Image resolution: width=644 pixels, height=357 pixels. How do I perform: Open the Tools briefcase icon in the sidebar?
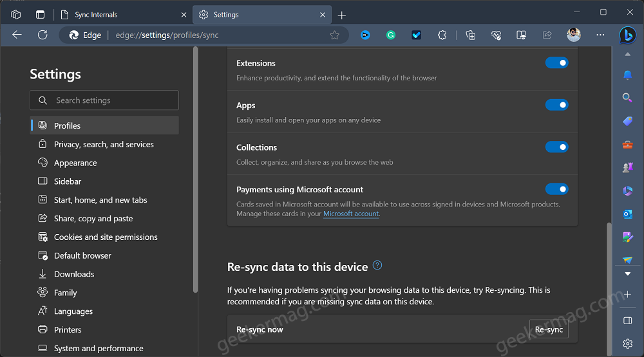[x=627, y=145]
